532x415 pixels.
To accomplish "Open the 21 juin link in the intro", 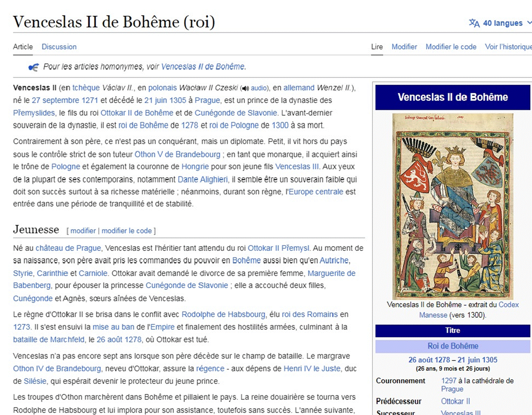I will pyautogui.click(x=156, y=100).
